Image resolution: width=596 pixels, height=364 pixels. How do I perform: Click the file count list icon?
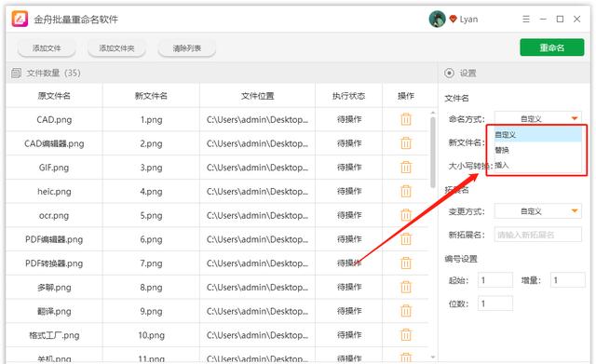click(x=16, y=73)
